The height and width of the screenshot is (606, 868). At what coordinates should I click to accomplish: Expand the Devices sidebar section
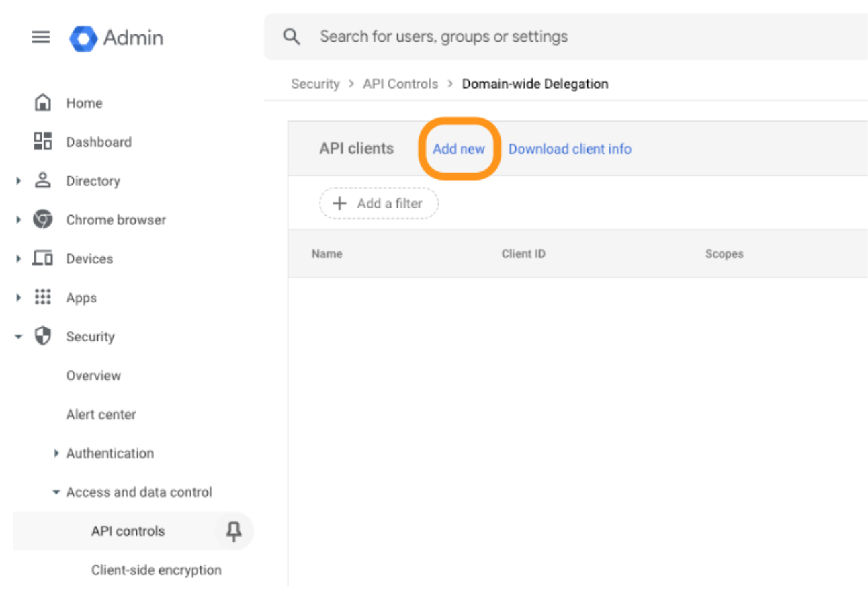coord(19,259)
